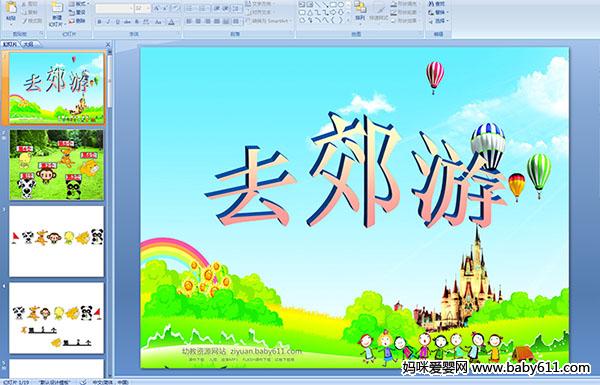Switch to the Slides tab in pane
The height and width of the screenshot is (385, 600).
tap(10, 44)
